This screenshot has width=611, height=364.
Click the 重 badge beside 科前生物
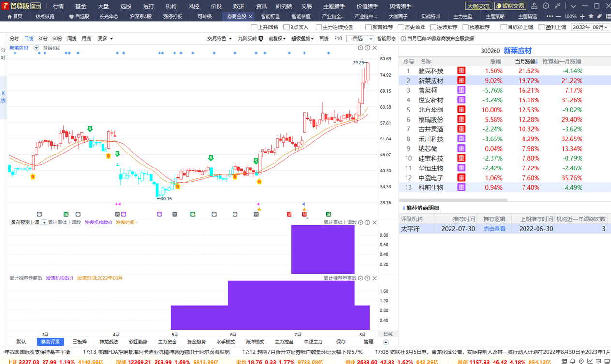click(461, 187)
